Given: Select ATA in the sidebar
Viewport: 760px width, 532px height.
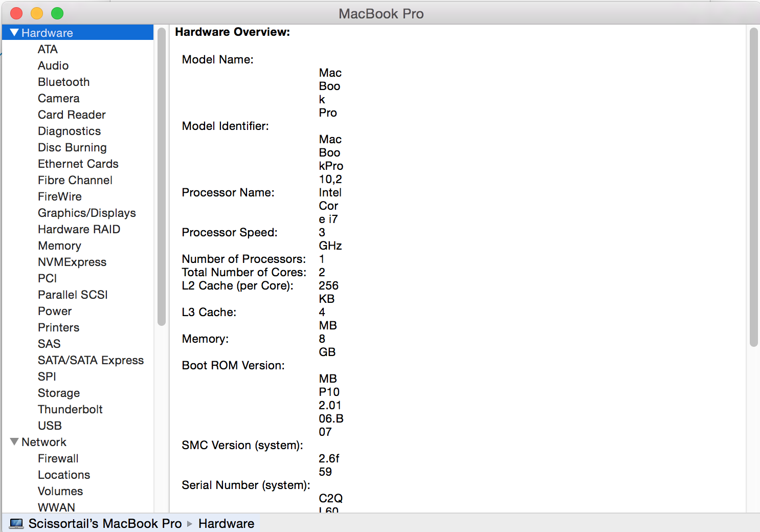Looking at the screenshot, I should 48,49.
